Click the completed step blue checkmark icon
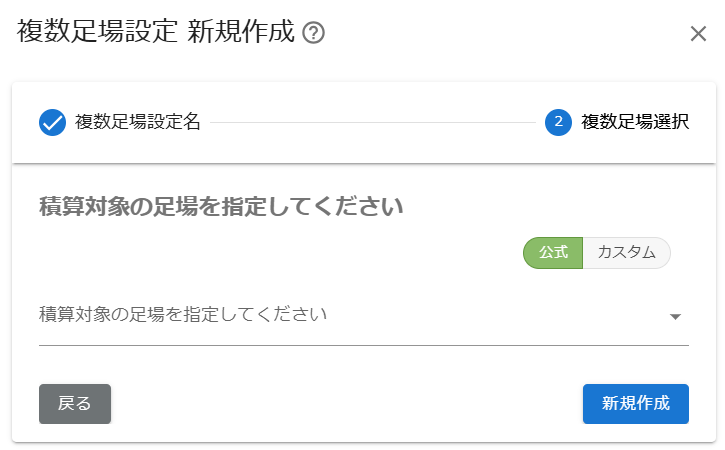725x450 pixels. click(52, 123)
